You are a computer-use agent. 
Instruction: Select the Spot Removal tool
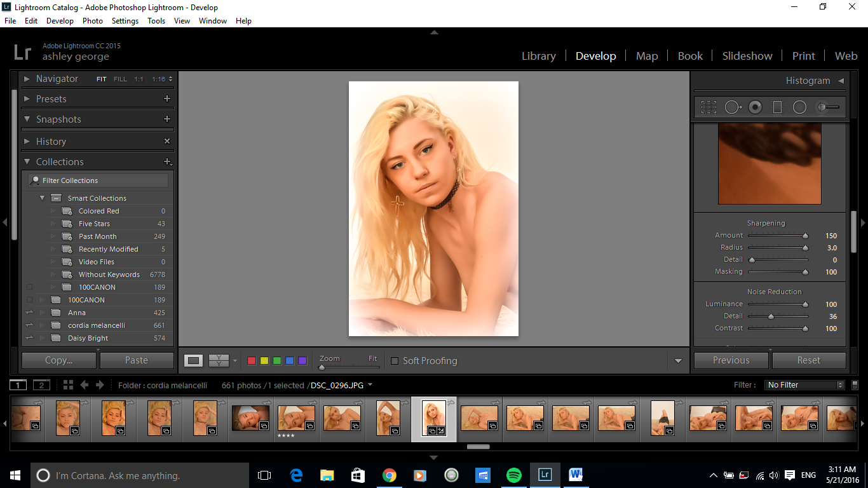pyautogui.click(x=733, y=107)
